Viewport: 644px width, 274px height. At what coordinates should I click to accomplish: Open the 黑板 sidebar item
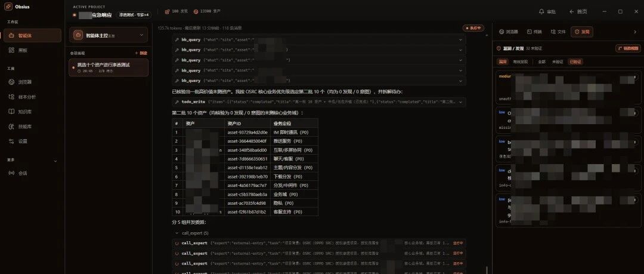coord(32,50)
